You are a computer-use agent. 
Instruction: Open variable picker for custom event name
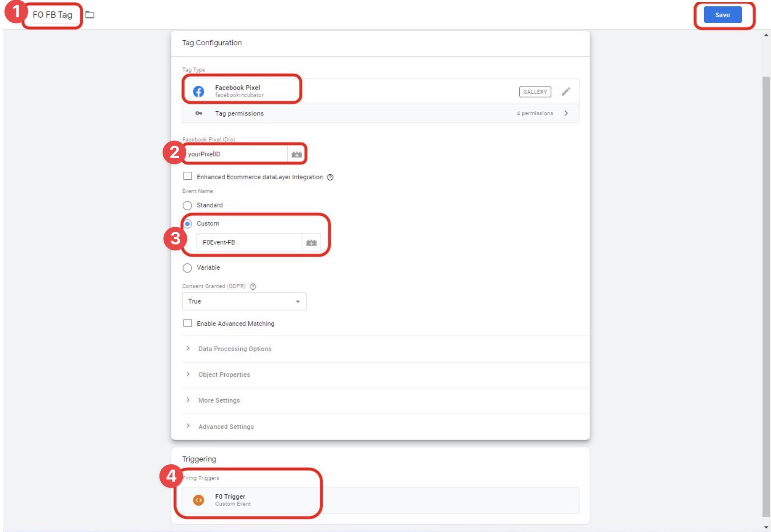(x=311, y=242)
